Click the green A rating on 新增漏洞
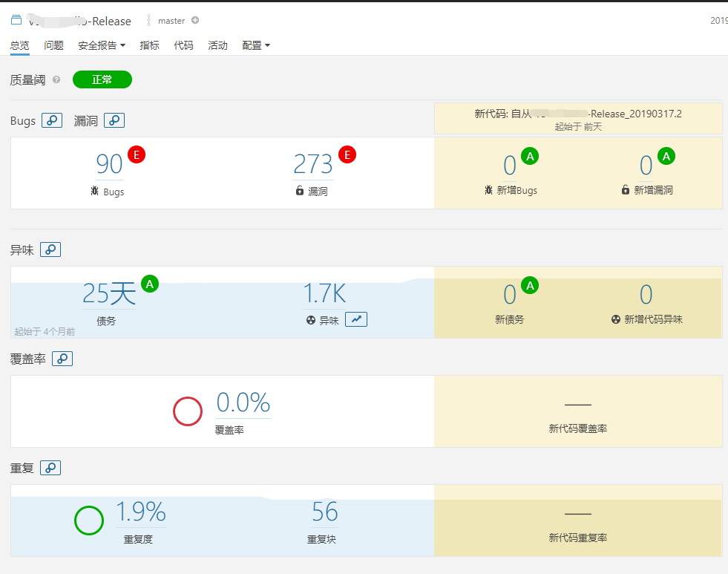 tap(666, 156)
